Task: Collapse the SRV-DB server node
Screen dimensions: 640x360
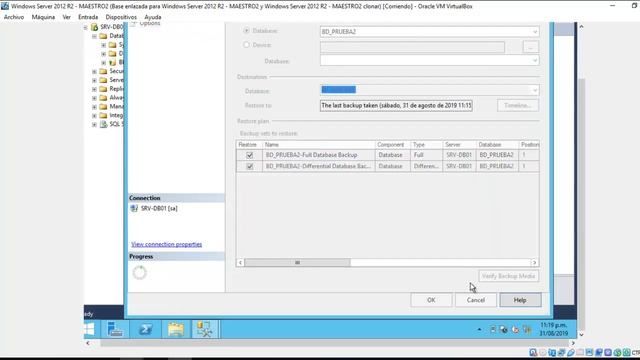Action: click(x=85, y=27)
